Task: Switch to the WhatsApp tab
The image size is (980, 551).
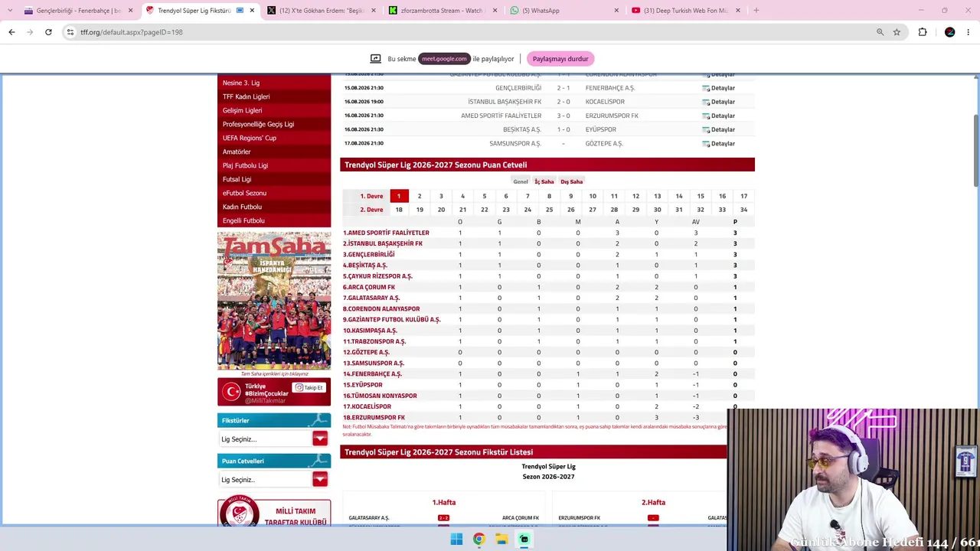Action: coord(564,10)
